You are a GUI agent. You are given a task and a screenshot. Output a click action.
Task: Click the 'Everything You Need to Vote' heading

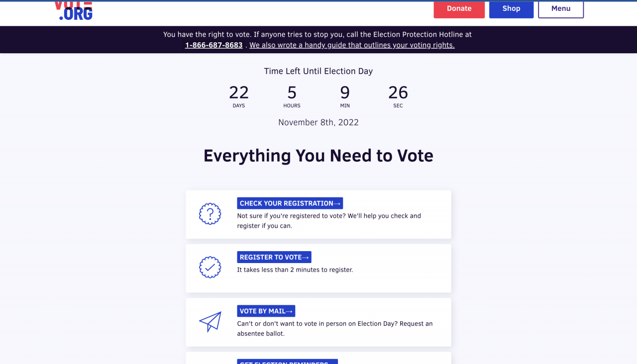coord(318,156)
